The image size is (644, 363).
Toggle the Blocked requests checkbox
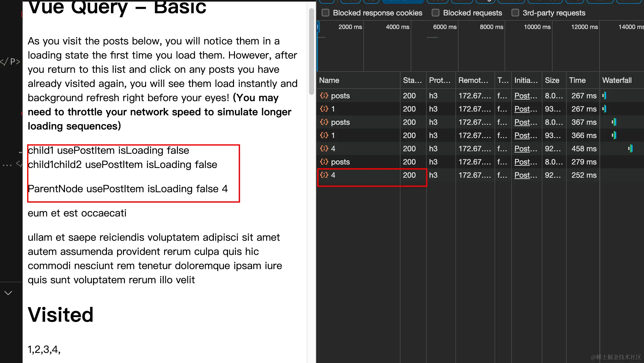point(436,13)
